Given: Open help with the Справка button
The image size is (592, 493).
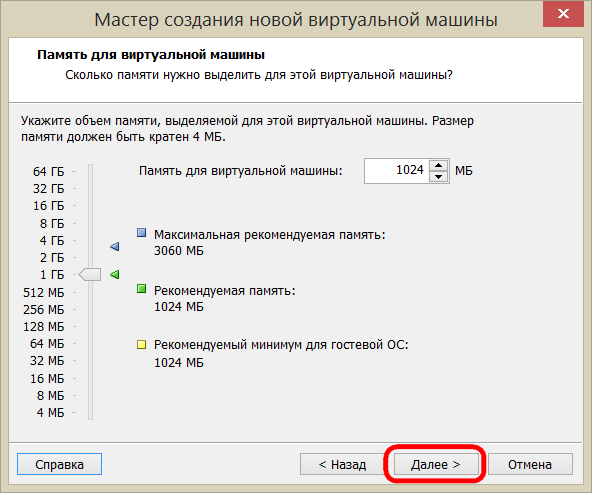Looking at the screenshot, I should tap(59, 464).
